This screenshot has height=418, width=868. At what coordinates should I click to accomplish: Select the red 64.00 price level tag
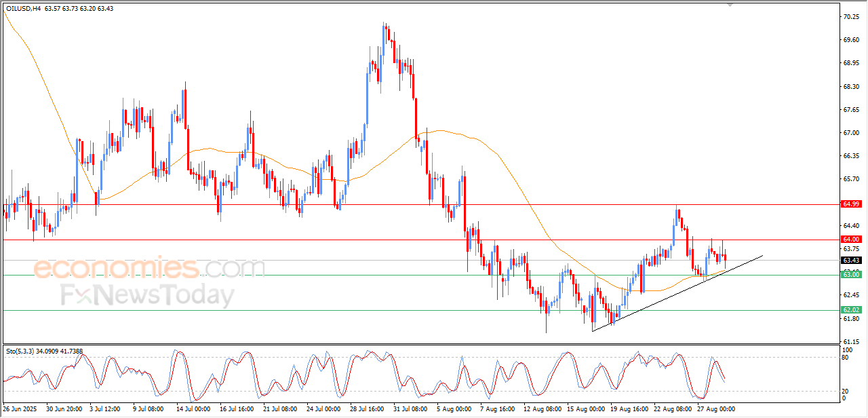850,240
